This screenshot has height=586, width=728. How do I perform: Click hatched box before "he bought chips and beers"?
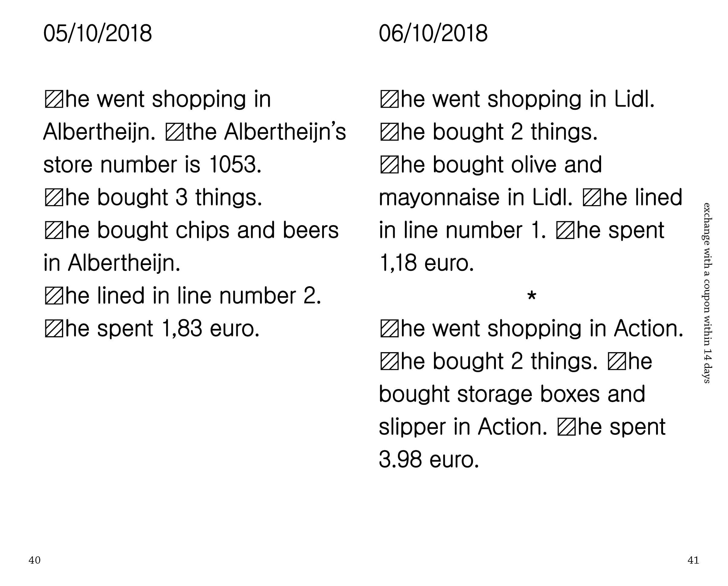click(54, 231)
